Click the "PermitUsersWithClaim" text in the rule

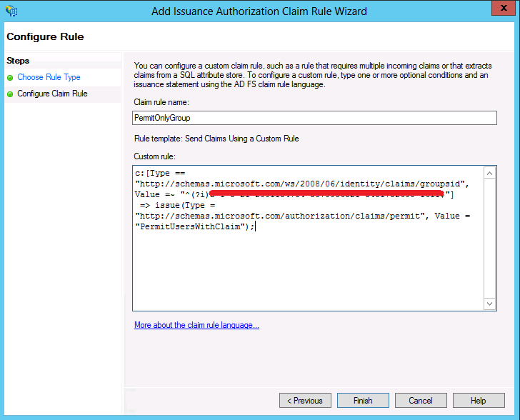193,226
